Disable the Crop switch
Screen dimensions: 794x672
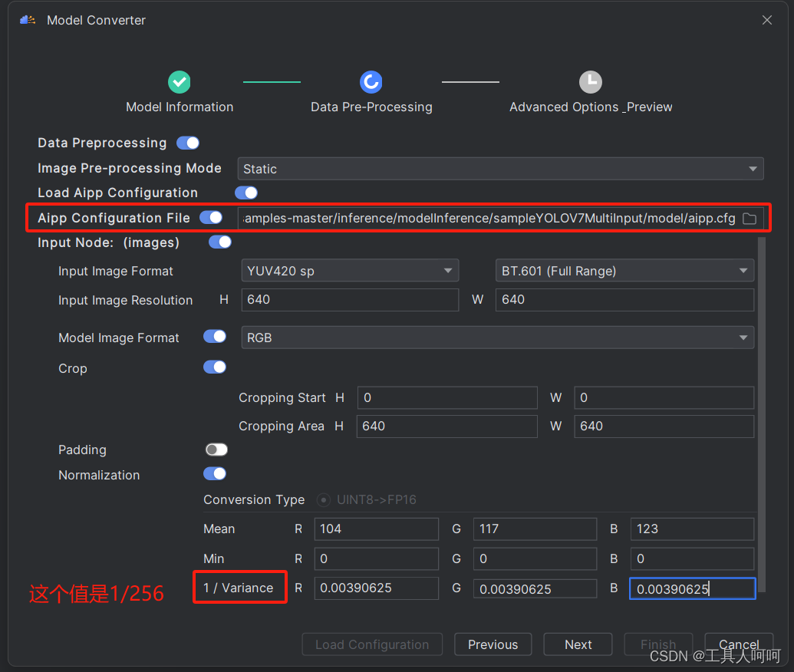click(215, 367)
